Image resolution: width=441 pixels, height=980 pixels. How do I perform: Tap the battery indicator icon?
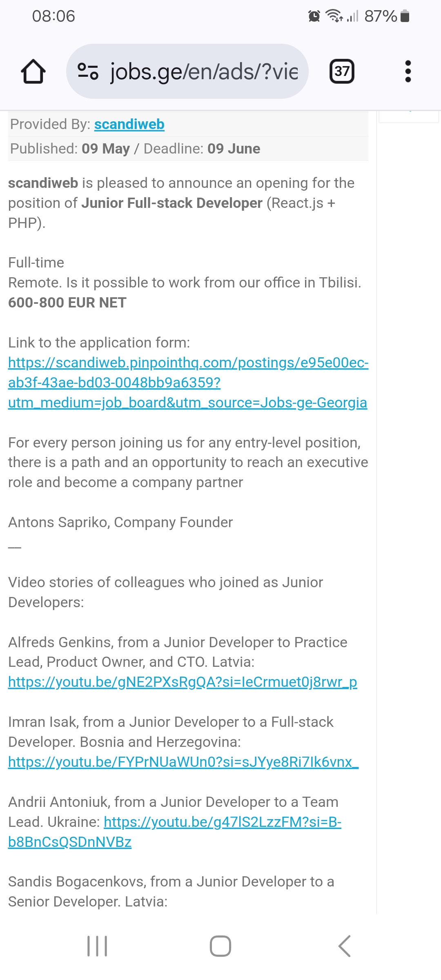(x=405, y=16)
